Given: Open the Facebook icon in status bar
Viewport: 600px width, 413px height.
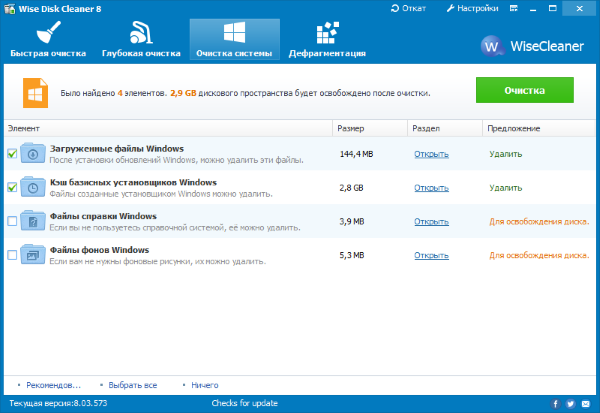Looking at the screenshot, I should (x=555, y=404).
